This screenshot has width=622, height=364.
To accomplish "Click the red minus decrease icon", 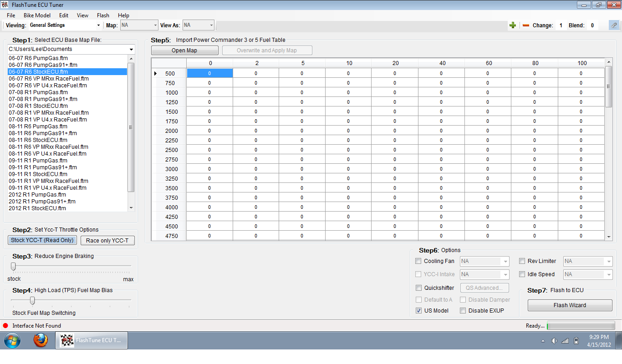I will pos(526,25).
